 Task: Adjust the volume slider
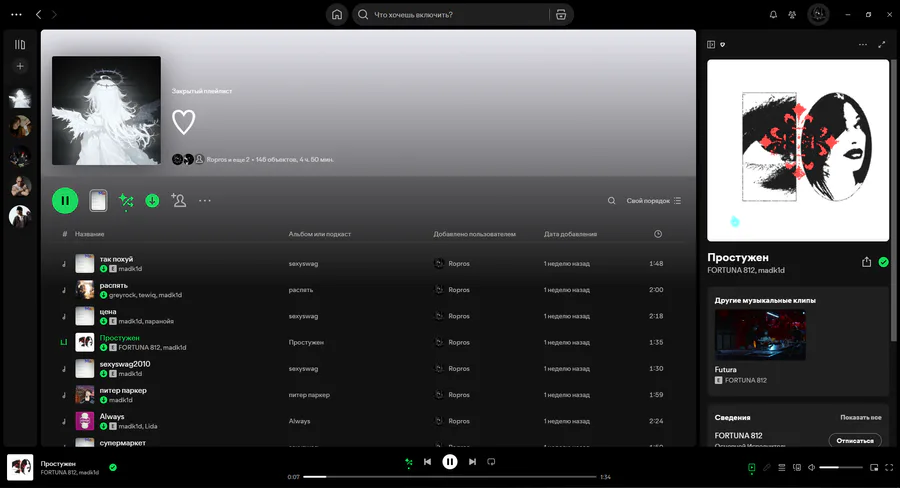pos(840,467)
